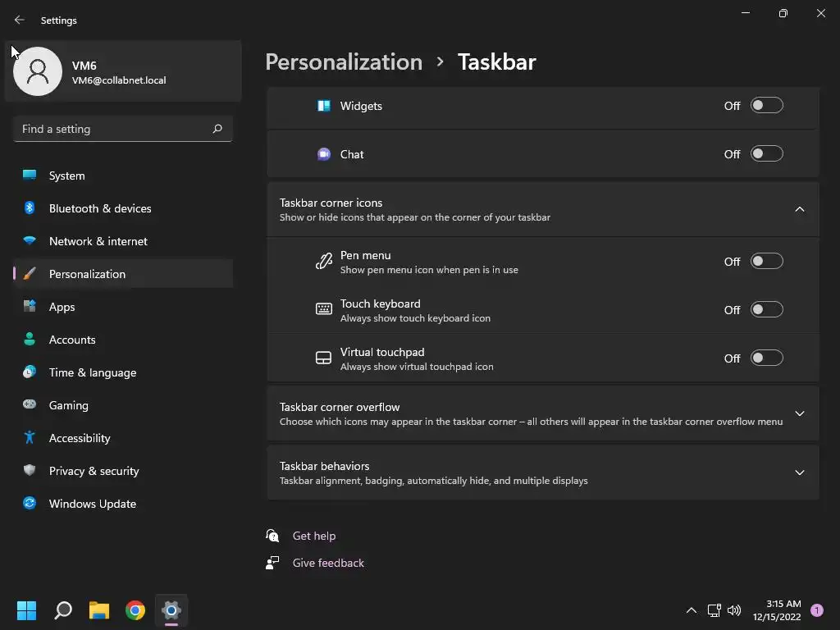
Task: Open Bluetooth & devices settings
Action: coord(100,208)
